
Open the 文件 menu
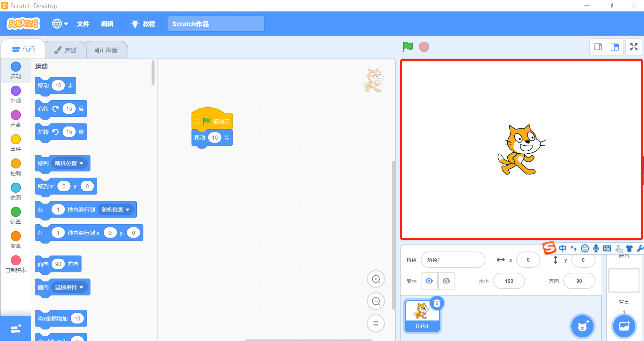point(83,24)
